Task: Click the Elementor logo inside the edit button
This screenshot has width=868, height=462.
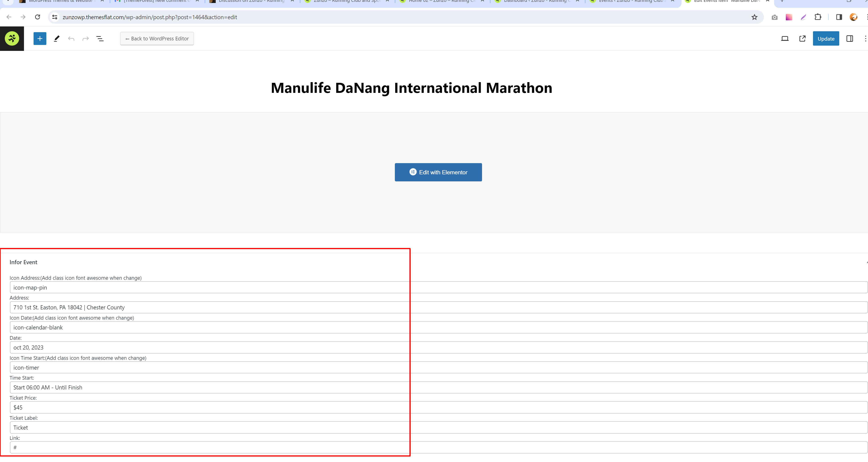Action: [413, 172]
